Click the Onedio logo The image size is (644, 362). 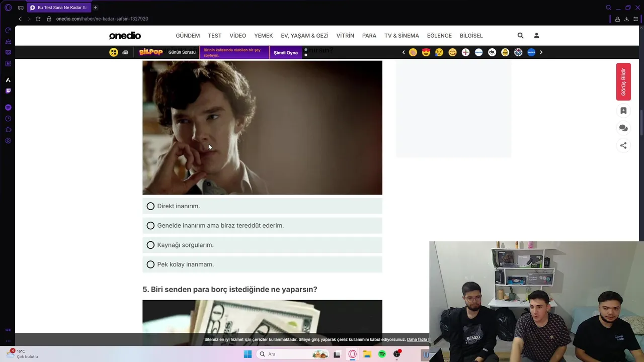pos(125,36)
